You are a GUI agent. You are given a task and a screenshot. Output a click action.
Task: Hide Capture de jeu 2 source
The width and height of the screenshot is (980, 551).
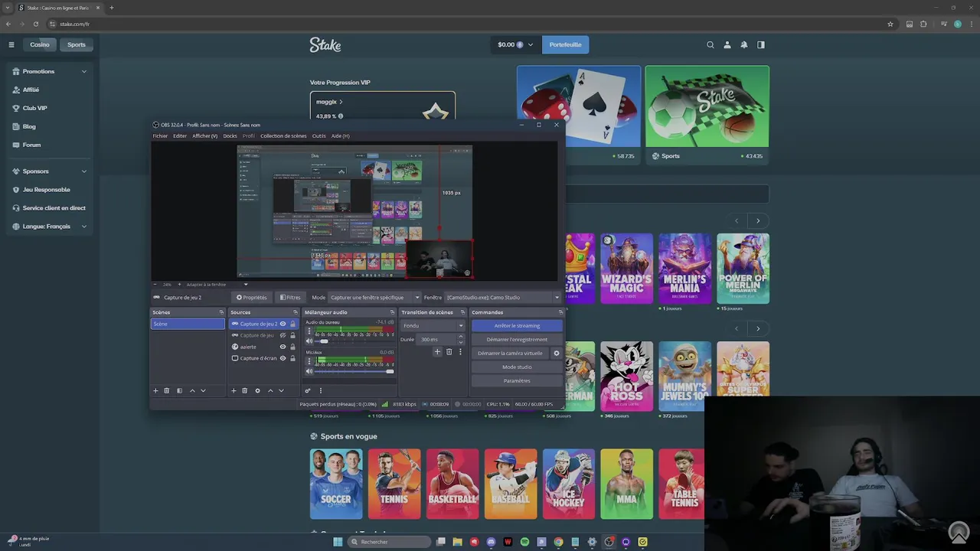click(x=283, y=324)
